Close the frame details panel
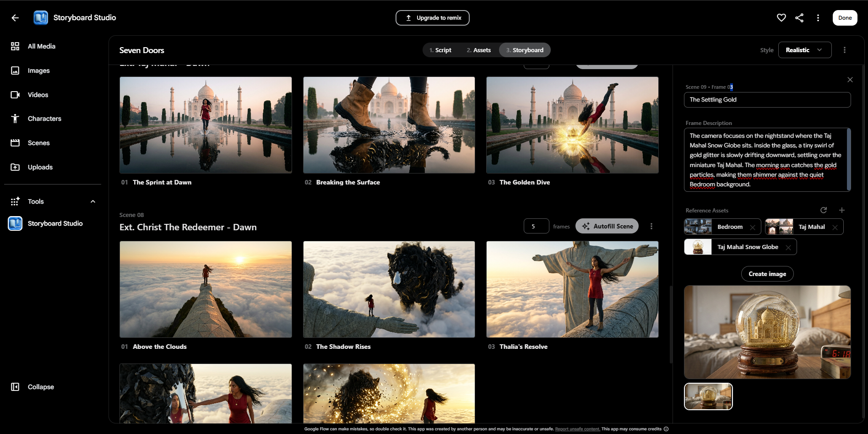 (x=850, y=80)
